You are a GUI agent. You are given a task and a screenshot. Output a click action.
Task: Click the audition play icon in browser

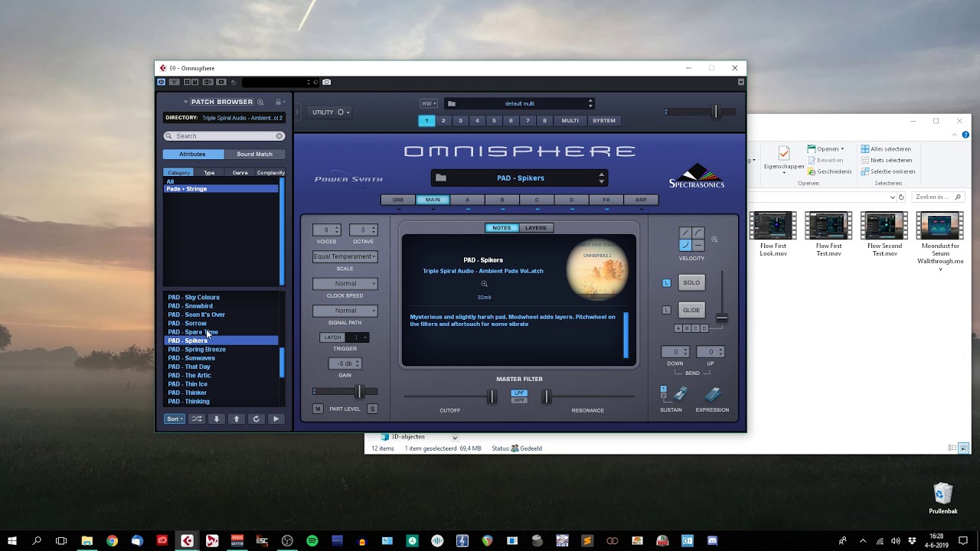pyautogui.click(x=276, y=419)
